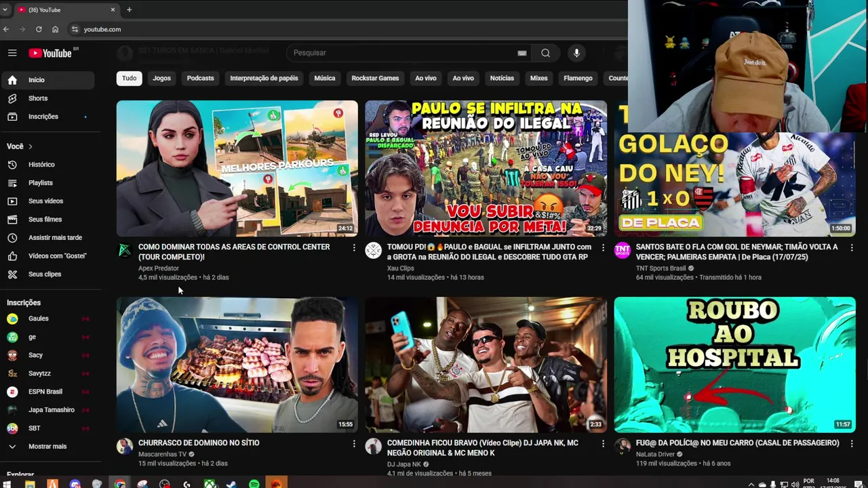The width and height of the screenshot is (868, 488).
Task: Click the browser home button
Action: [55, 29]
